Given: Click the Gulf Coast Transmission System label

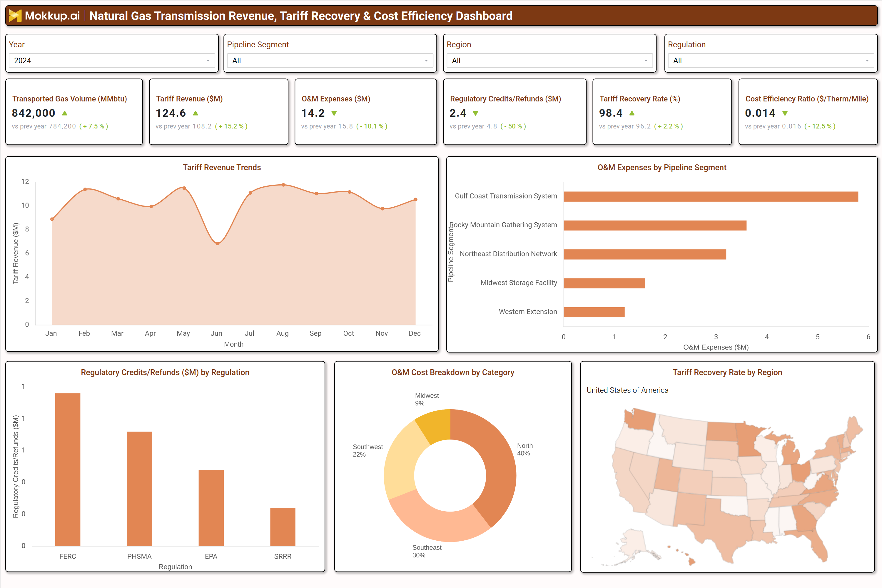Looking at the screenshot, I should 506,196.
